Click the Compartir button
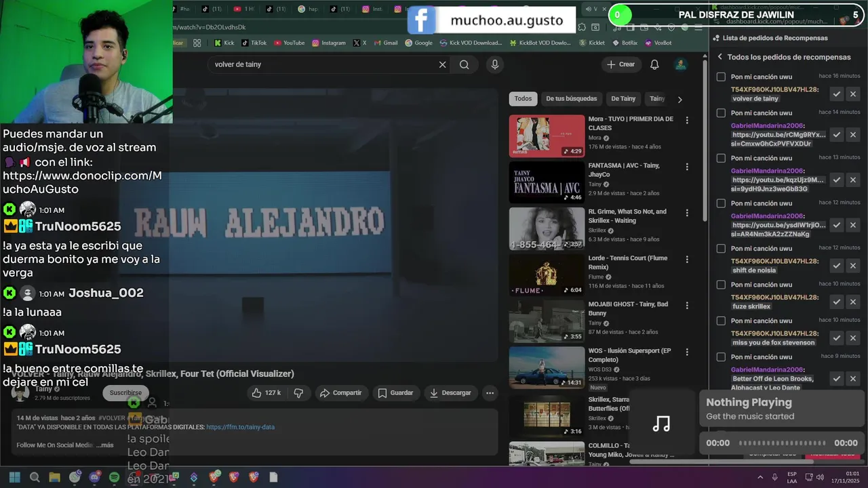 click(x=340, y=392)
